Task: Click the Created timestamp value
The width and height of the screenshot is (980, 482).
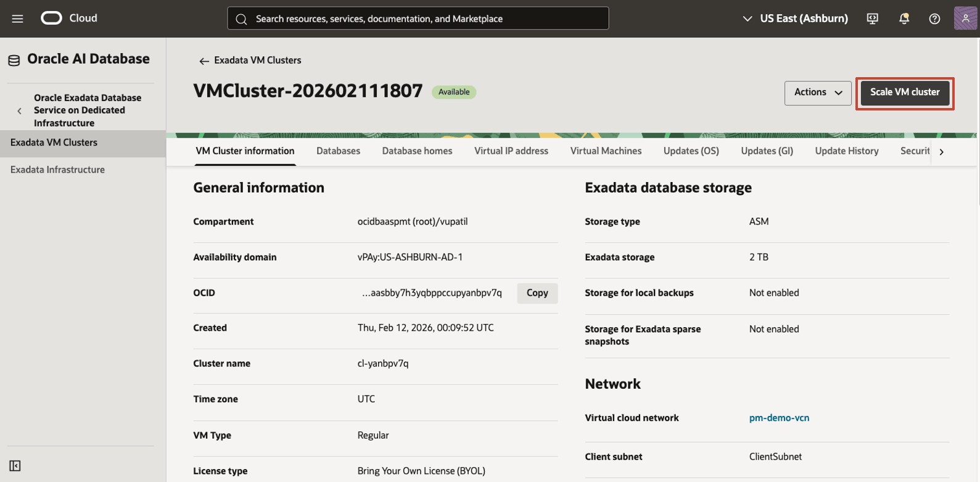Action: pyautogui.click(x=426, y=328)
